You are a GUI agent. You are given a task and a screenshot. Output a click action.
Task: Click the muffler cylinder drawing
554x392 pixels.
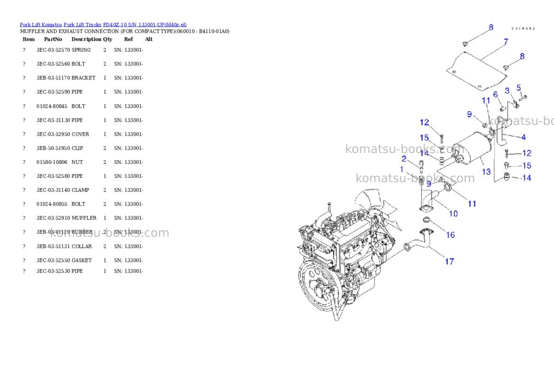pyautogui.click(x=472, y=148)
